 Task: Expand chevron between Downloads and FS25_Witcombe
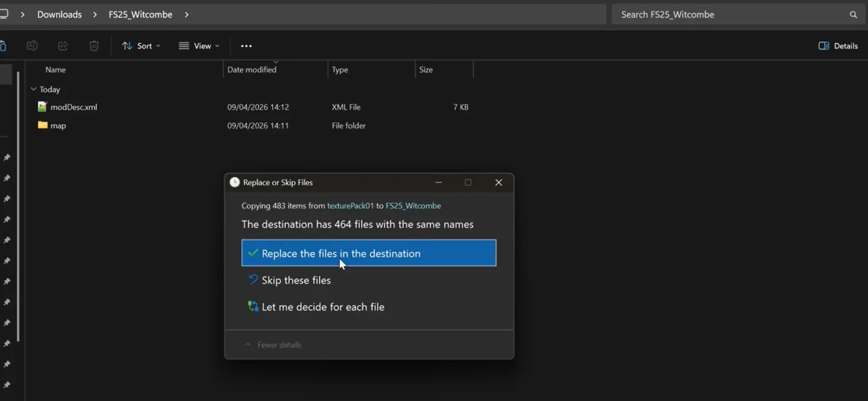pyautogui.click(x=95, y=15)
